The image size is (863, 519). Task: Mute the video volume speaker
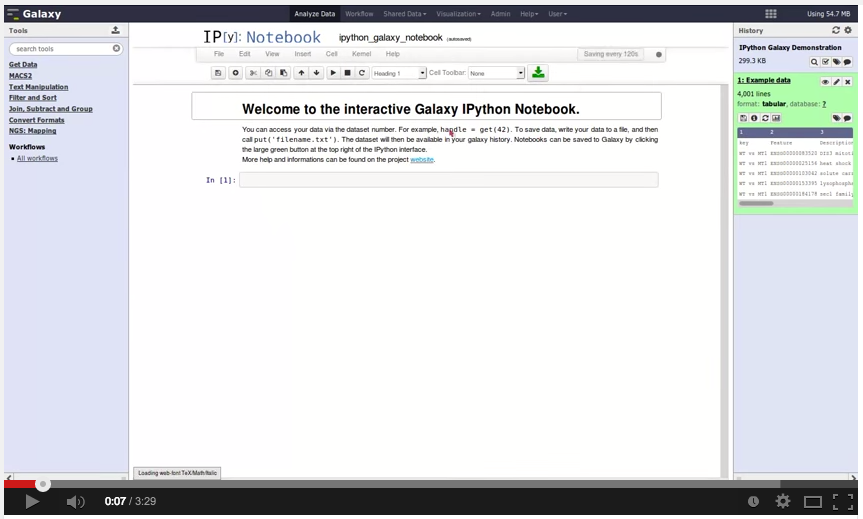75,501
